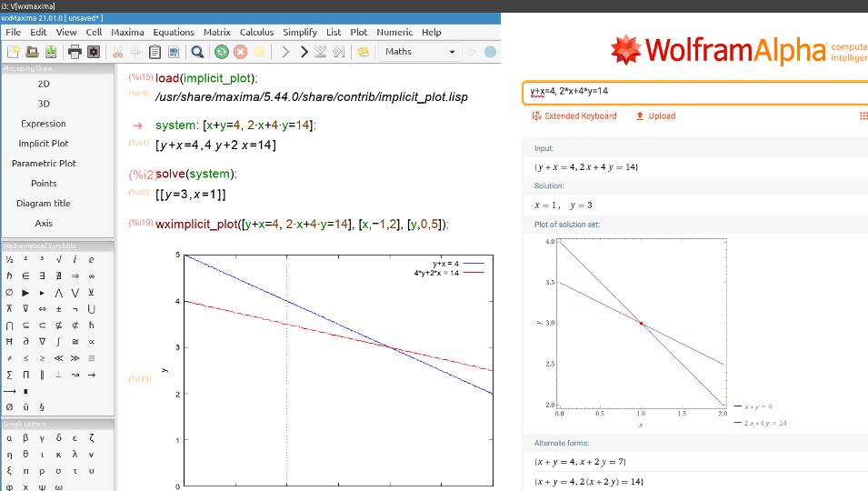
Task: Open the Edit menu
Action: point(38,32)
